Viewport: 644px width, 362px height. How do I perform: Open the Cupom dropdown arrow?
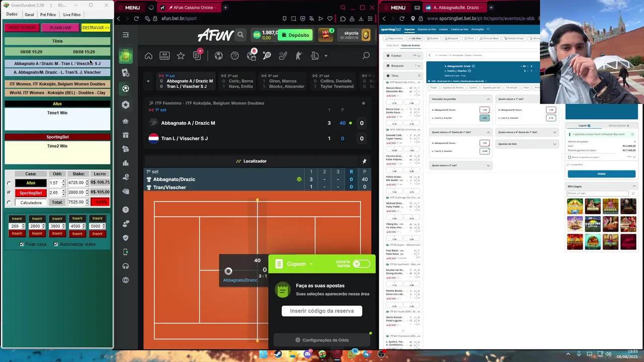click(x=311, y=264)
